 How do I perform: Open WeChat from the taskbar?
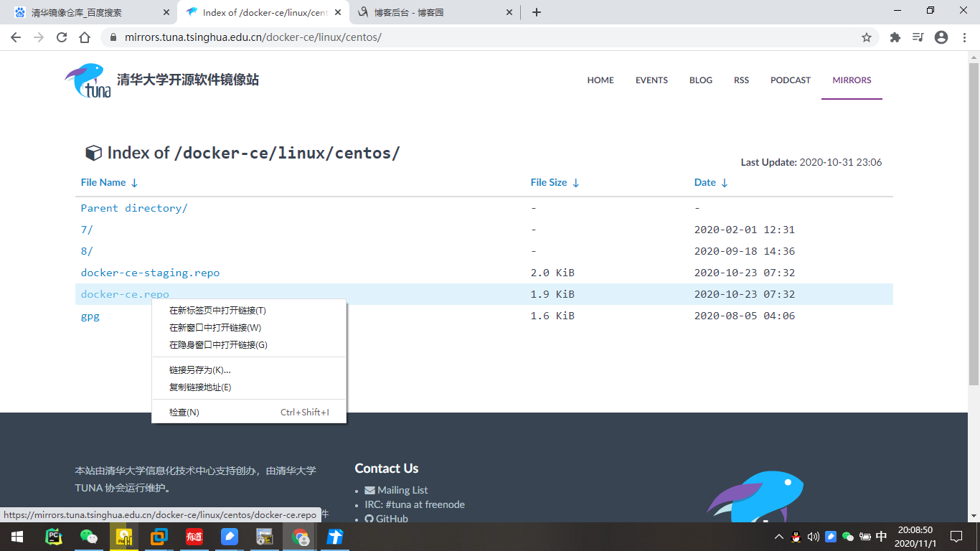click(x=89, y=537)
